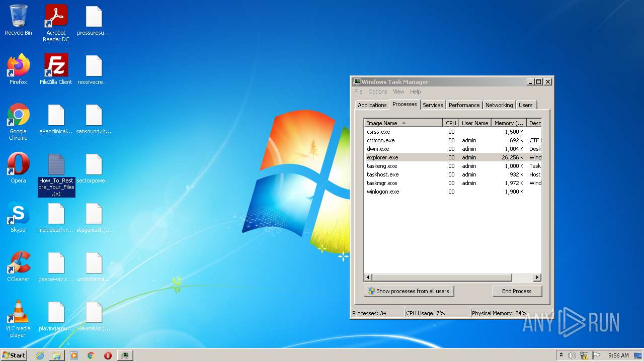Select the FileZilla Client shortcut

click(56, 69)
